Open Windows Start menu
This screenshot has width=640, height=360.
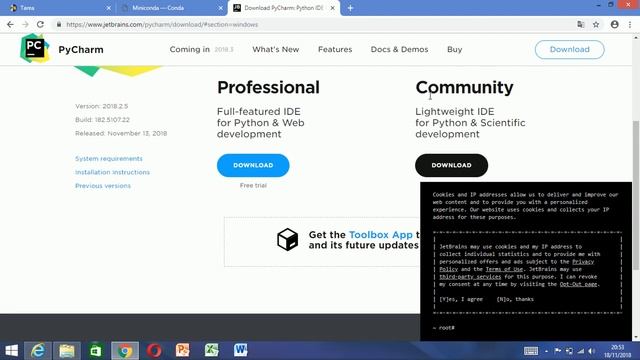11,351
